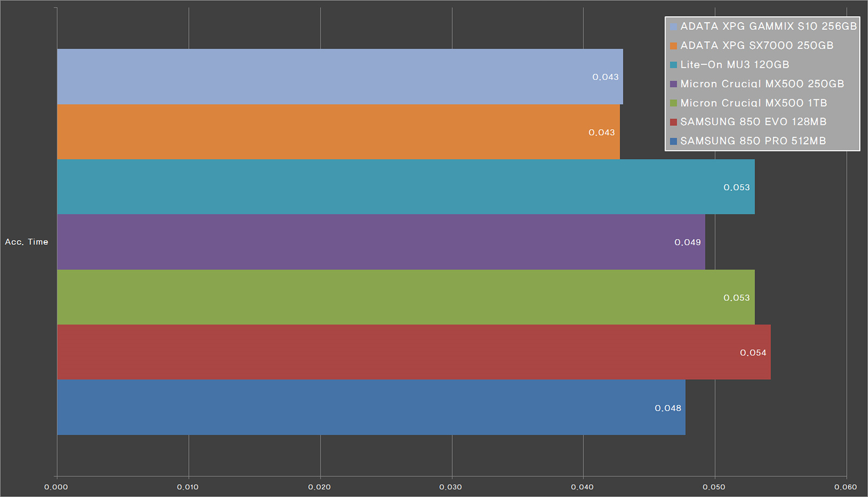This screenshot has width=868, height=497.
Task: Click the green Micron MX500 1TB legend marker
Action: [673, 103]
